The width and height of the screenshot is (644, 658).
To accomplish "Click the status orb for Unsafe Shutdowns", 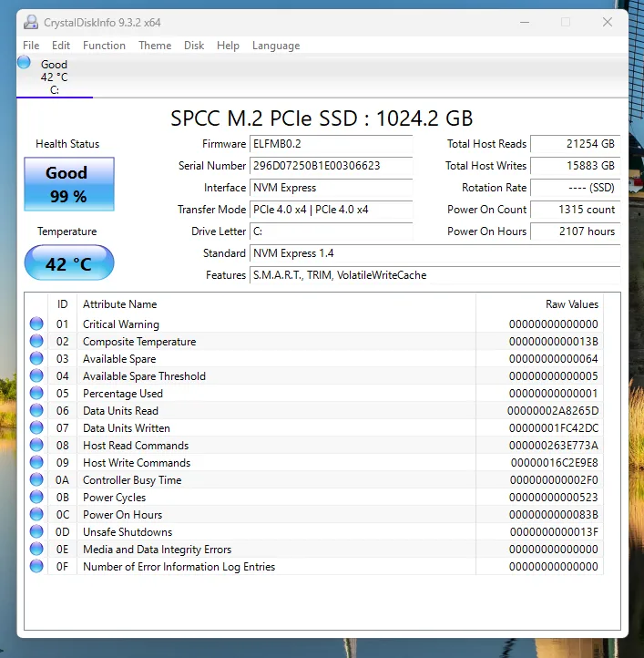I will (x=36, y=531).
